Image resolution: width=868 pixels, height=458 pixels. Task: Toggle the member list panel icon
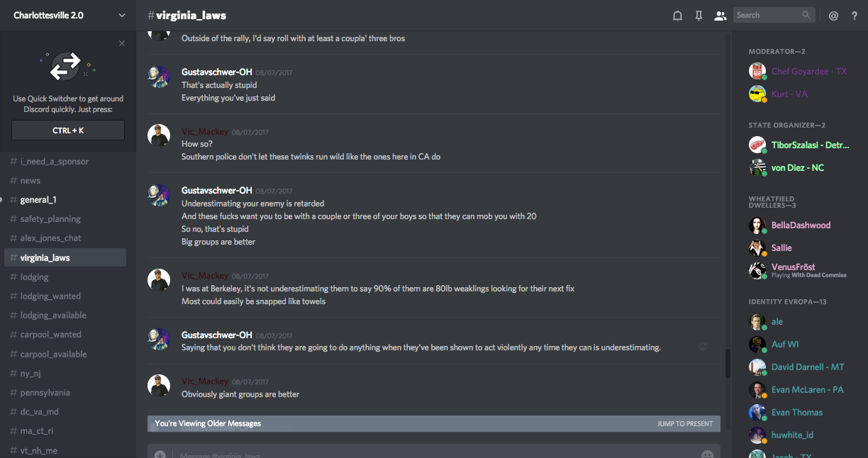[x=720, y=16]
